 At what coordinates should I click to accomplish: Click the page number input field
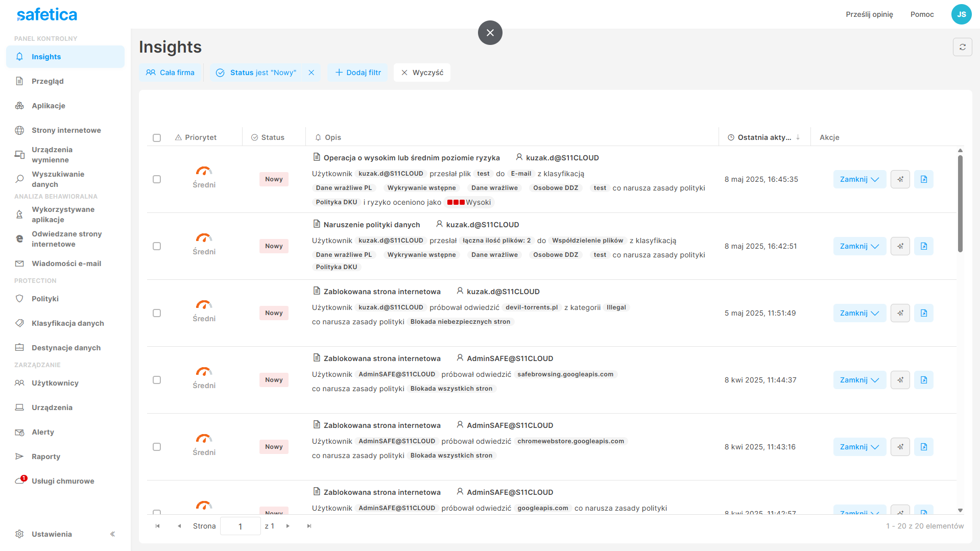click(240, 526)
